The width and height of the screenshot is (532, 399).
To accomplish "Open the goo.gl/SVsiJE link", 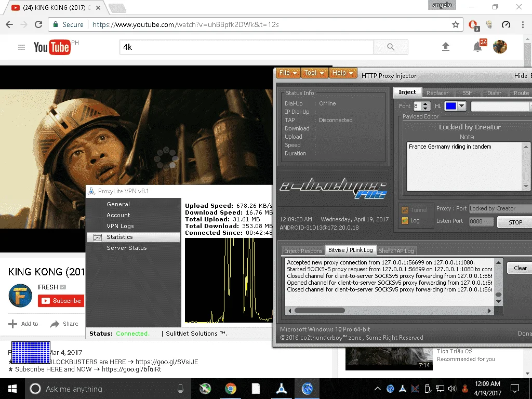I will pyautogui.click(x=167, y=362).
